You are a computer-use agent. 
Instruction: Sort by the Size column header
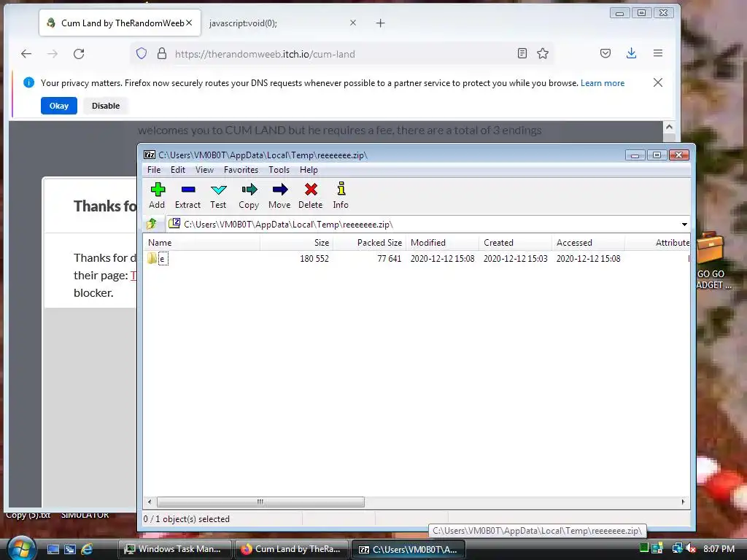(x=296, y=243)
